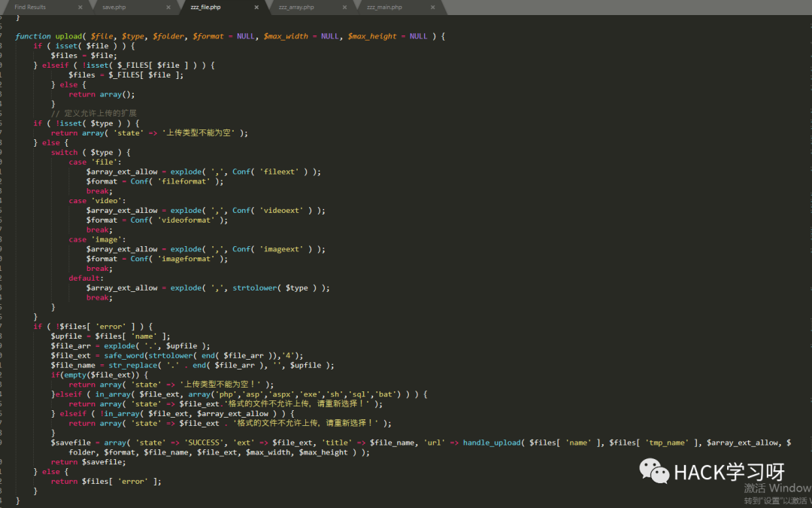Click the empty($file_ext) condition

pyautogui.click(x=101, y=376)
